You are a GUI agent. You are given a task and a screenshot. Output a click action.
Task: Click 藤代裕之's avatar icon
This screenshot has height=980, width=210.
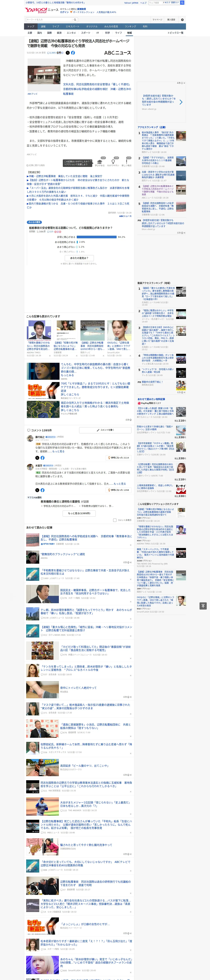pos(30,439)
